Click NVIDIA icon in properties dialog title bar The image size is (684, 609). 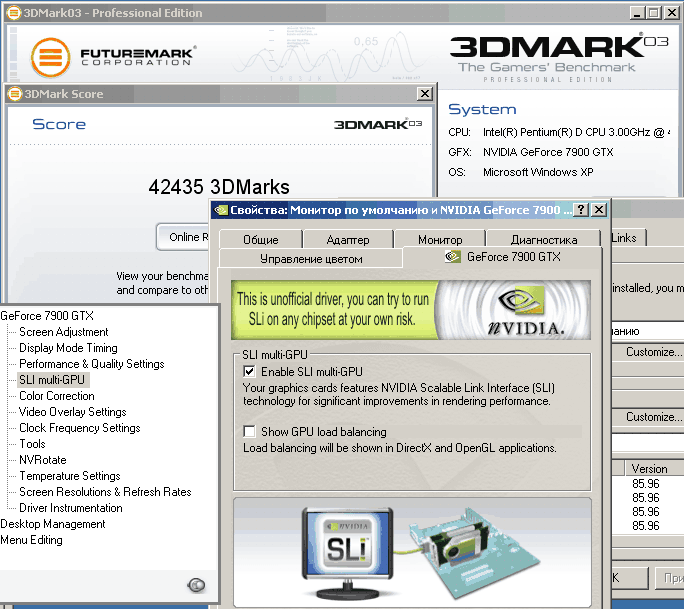coord(221,210)
